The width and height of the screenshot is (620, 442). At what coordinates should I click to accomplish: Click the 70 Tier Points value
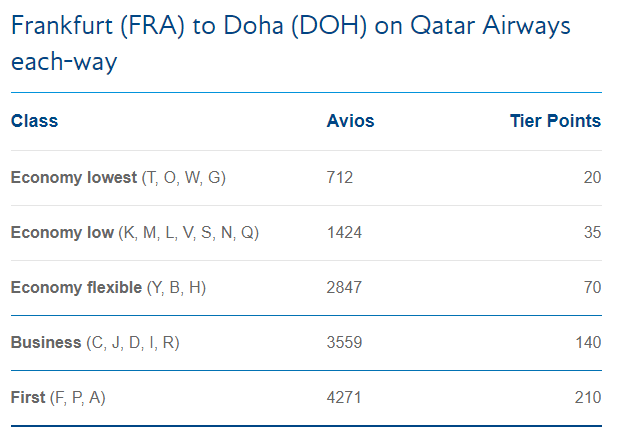pos(592,288)
